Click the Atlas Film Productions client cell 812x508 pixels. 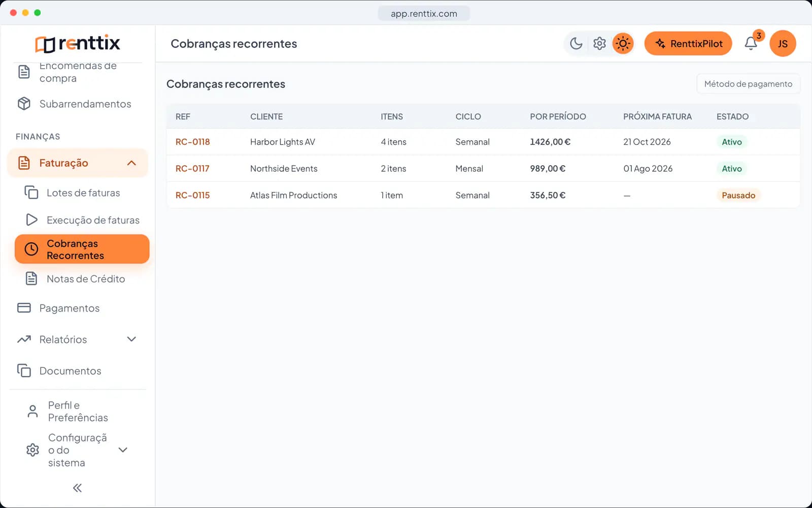click(x=293, y=195)
